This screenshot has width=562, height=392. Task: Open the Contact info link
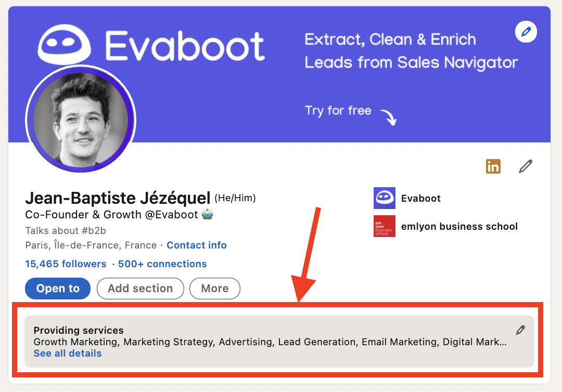point(196,245)
